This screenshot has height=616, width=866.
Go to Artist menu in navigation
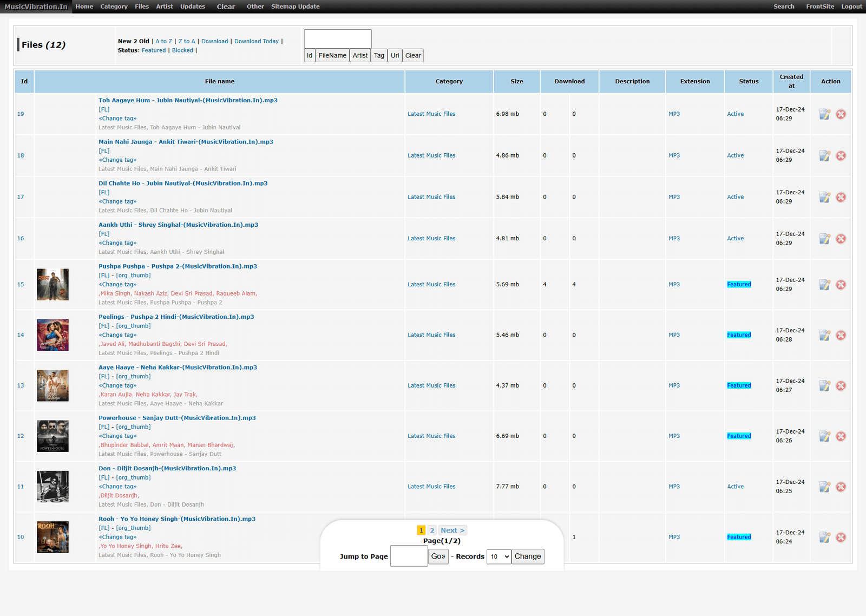165,6
